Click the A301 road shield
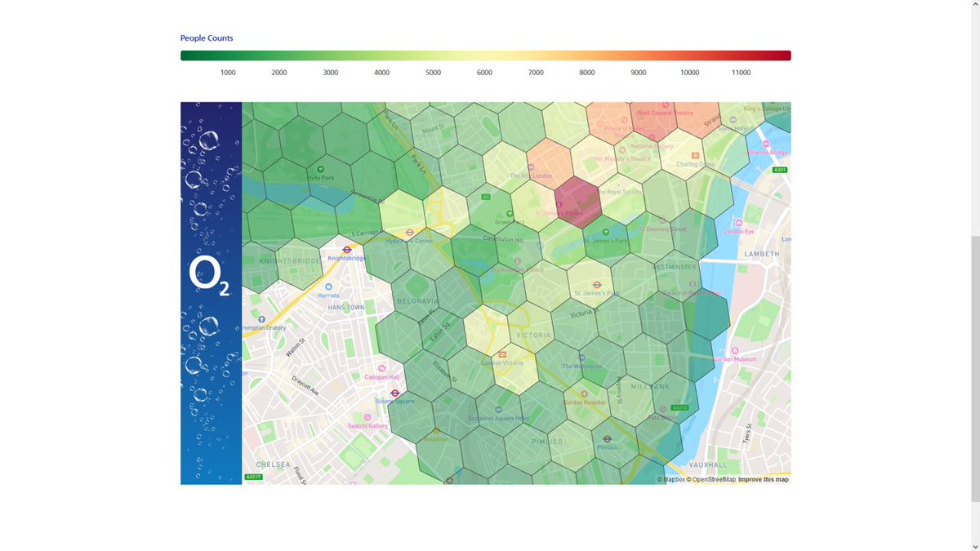This screenshot has width=980, height=551. point(779,170)
